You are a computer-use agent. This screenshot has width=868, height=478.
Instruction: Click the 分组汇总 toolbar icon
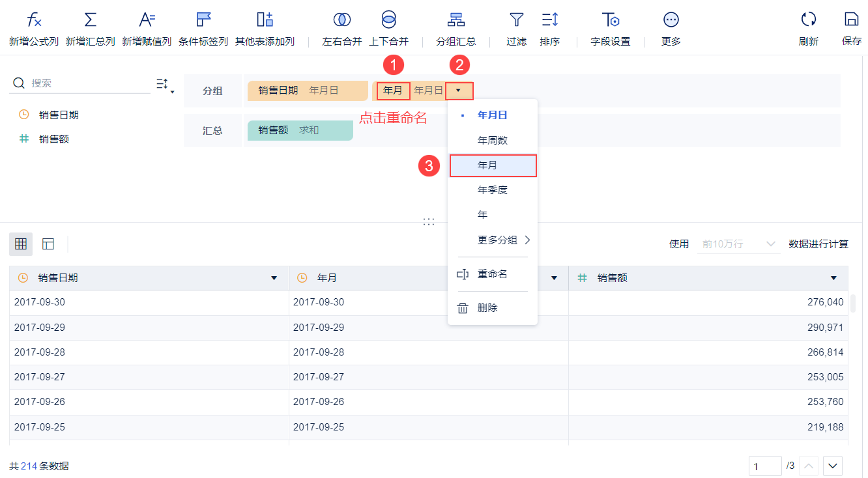pos(456,20)
